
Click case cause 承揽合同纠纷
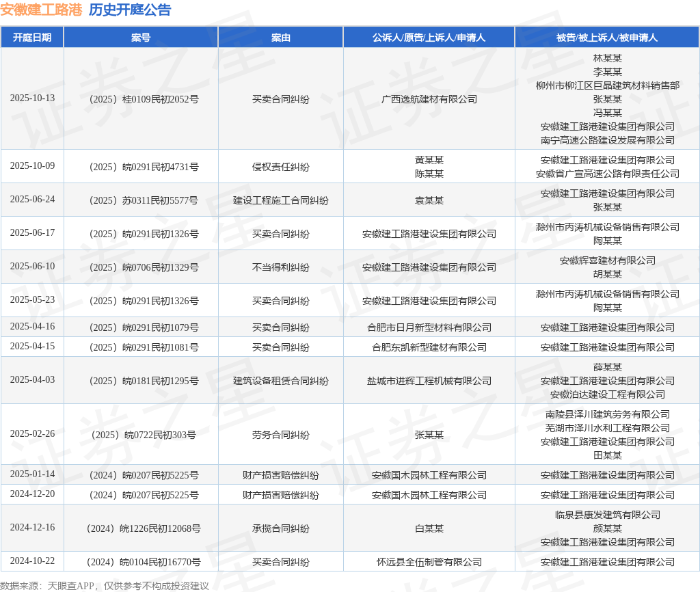[x=281, y=528]
